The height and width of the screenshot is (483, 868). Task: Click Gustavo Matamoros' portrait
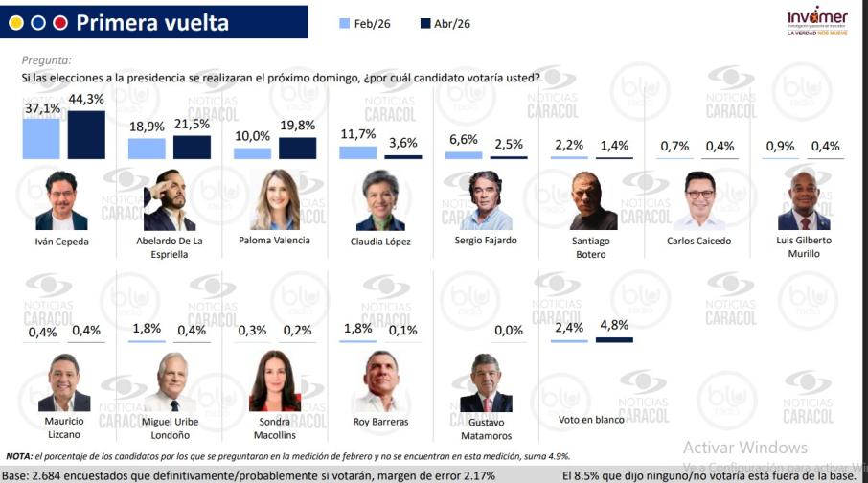(x=486, y=383)
